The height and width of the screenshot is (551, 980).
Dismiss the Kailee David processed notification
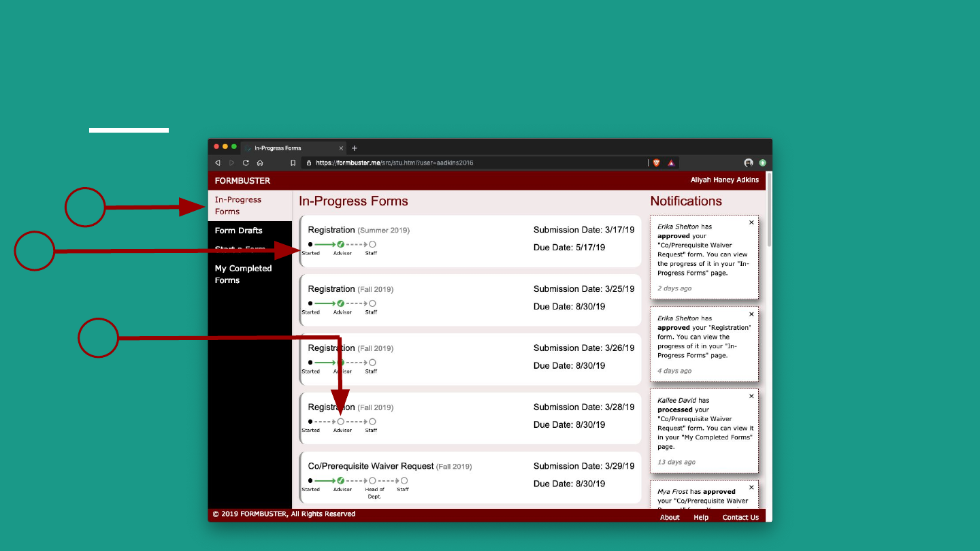751,396
